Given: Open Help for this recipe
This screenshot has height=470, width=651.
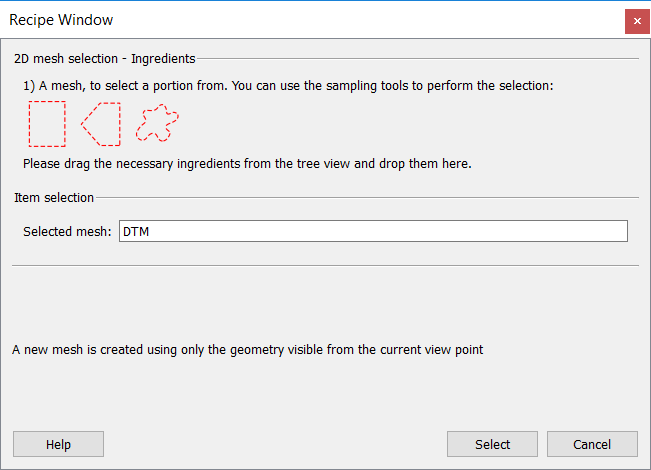Looking at the screenshot, I should point(58,444).
